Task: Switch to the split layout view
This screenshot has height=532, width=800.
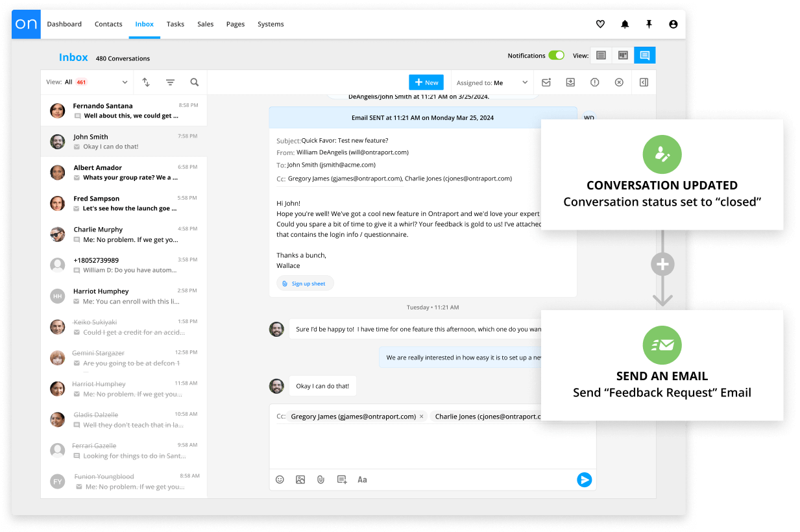Action: point(622,55)
